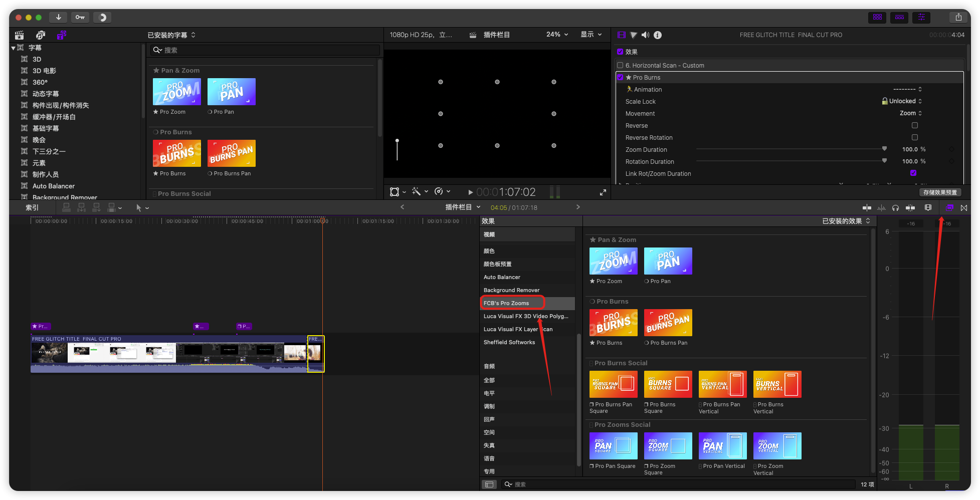Click the share export icon
Viewport: 980px width, 500px height.
pyautogui.click(x=958, y=18)
